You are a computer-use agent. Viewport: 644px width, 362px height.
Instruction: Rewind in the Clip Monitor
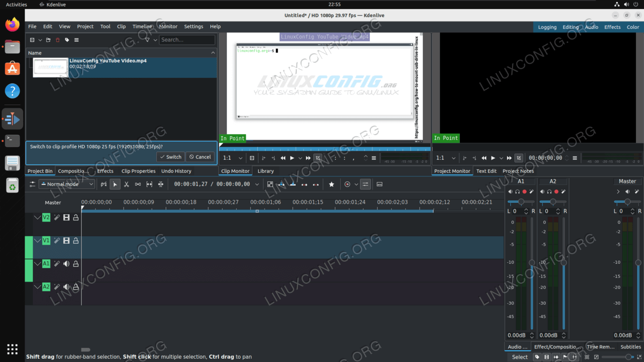pyautogui.click(x=283, y=158)
